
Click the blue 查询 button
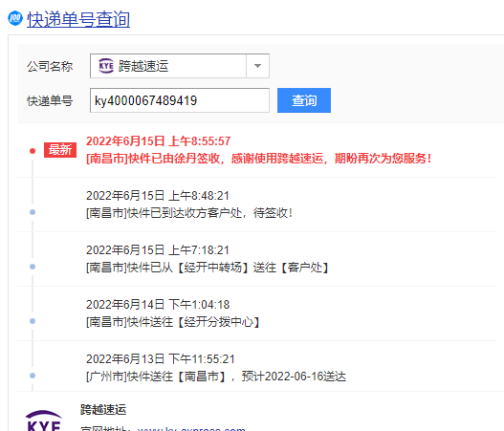(x=304, y=100)
